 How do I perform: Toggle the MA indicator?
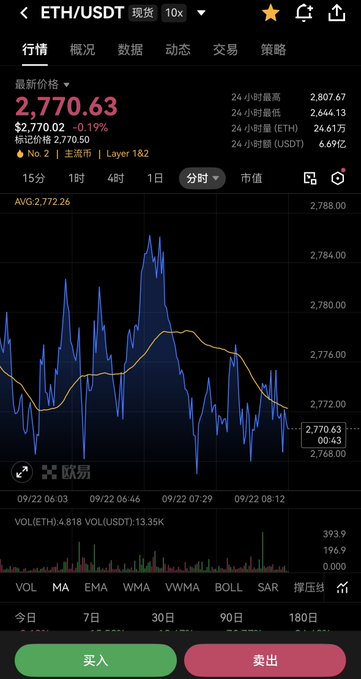pos(61,587)
